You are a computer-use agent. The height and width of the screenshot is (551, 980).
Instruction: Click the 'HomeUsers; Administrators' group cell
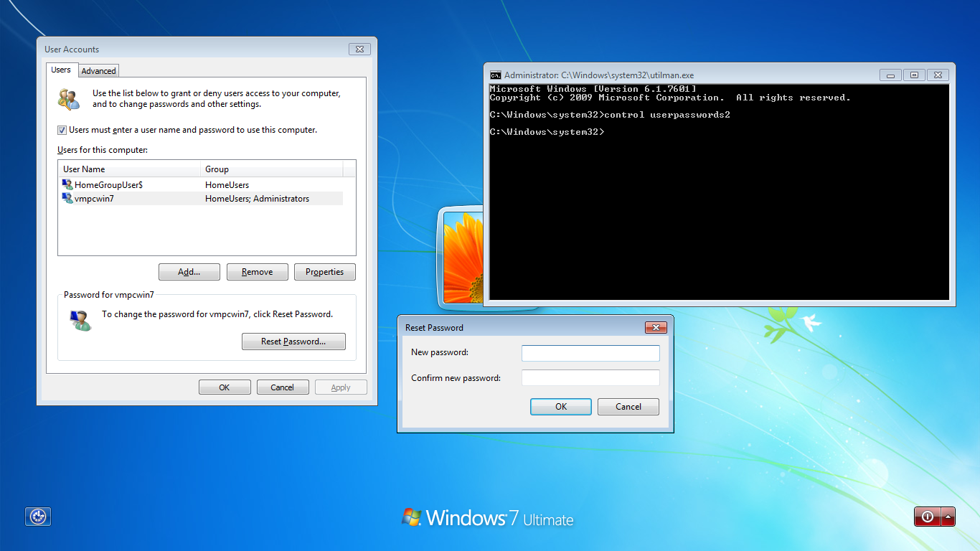(257, 199)
